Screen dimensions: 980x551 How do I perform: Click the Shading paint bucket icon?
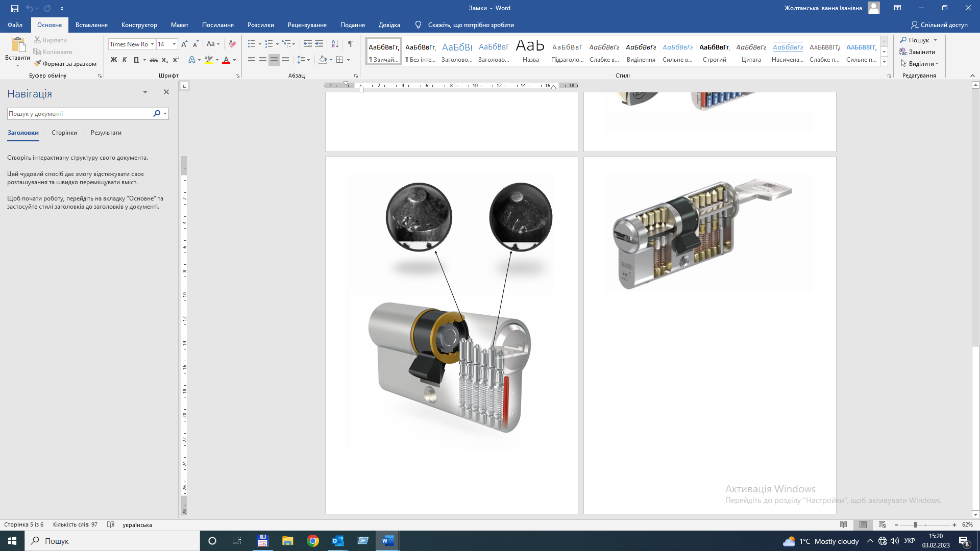pos(323,60)
